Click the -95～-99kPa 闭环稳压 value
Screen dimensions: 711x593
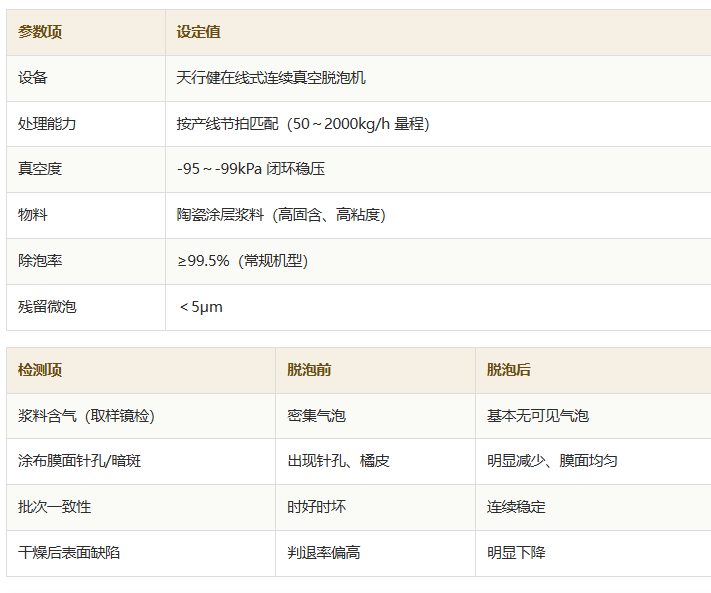(x=251, y=169)
